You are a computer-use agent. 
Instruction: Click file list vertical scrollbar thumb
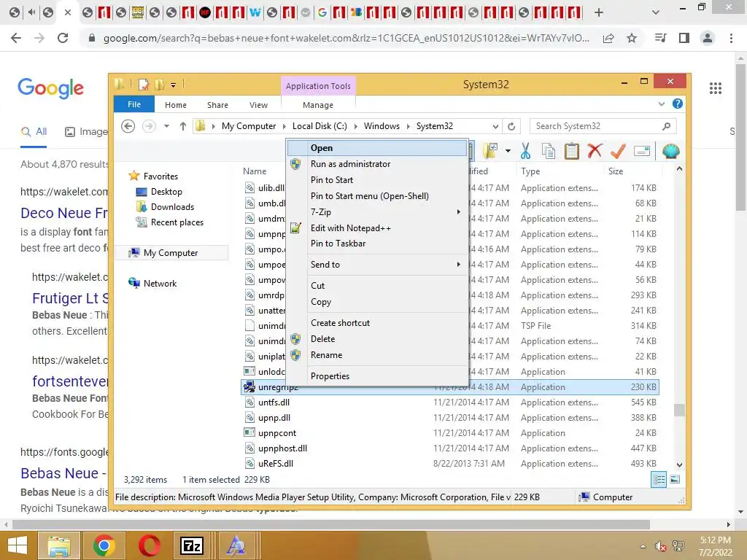679,410
